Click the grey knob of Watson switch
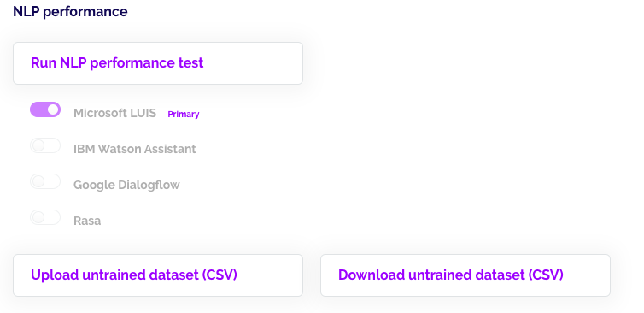This screenshot has width=644, height=313. pyautogui.click(x=38, y=145)
